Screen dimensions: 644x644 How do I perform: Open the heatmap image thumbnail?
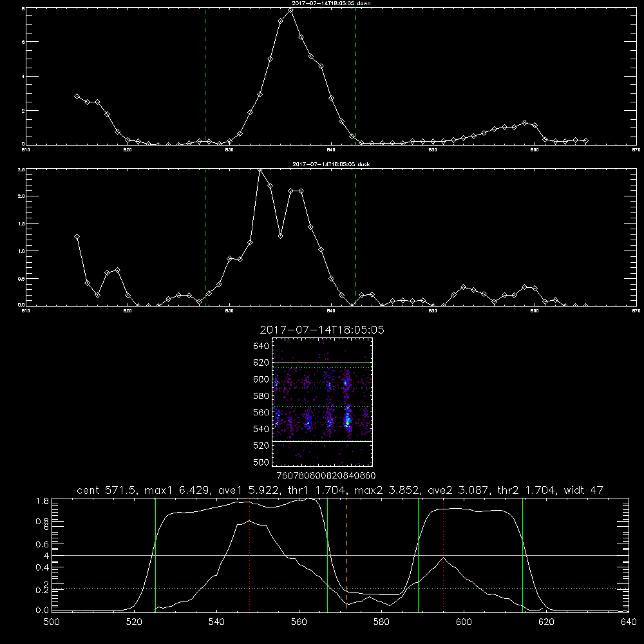[x=323, y=402]
